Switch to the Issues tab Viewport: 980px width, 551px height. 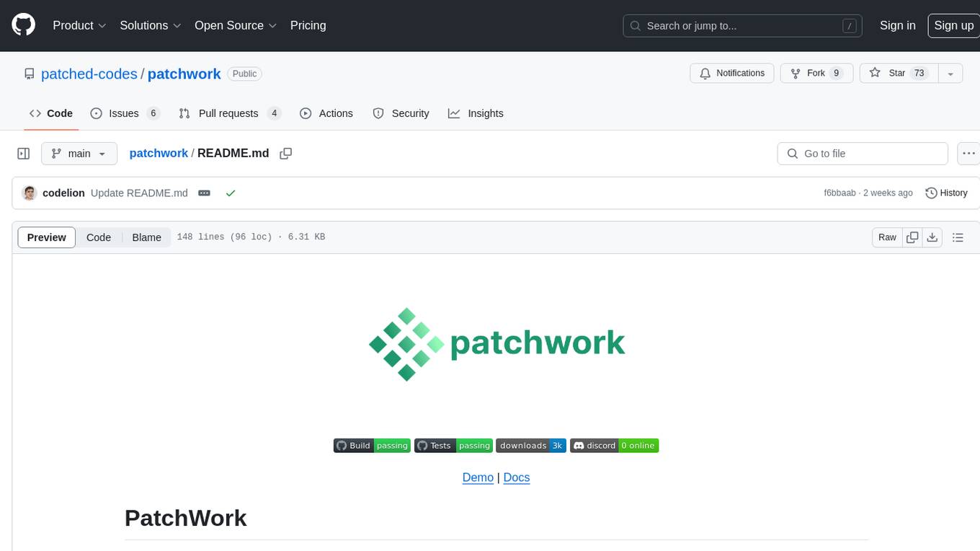coord(125,113)
